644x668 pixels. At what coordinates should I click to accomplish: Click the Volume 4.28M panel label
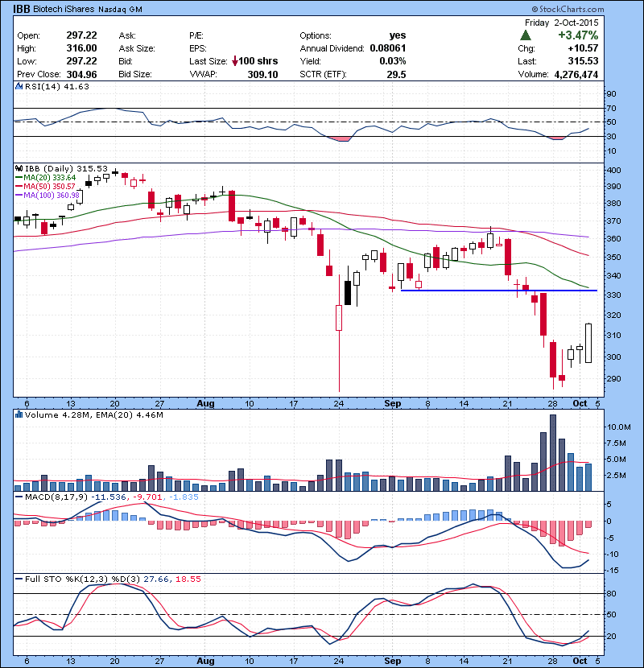coord(57,414)
